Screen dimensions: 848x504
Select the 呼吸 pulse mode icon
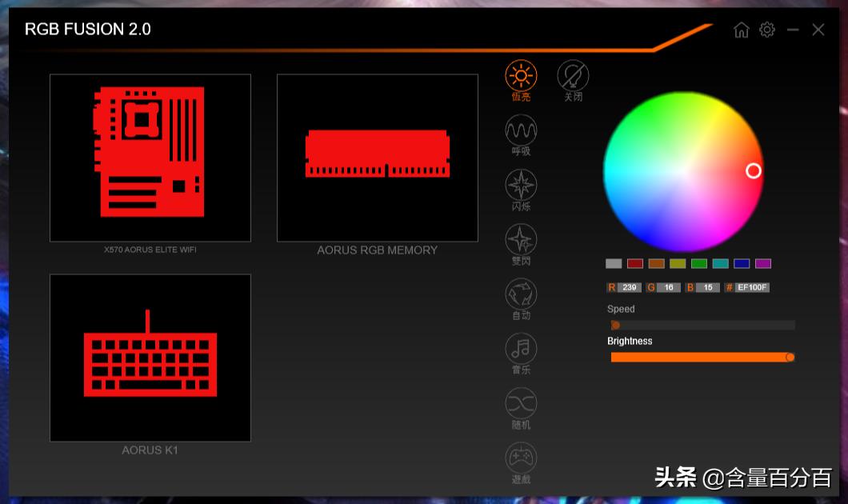pyautogui.click(x=521, y=130)
